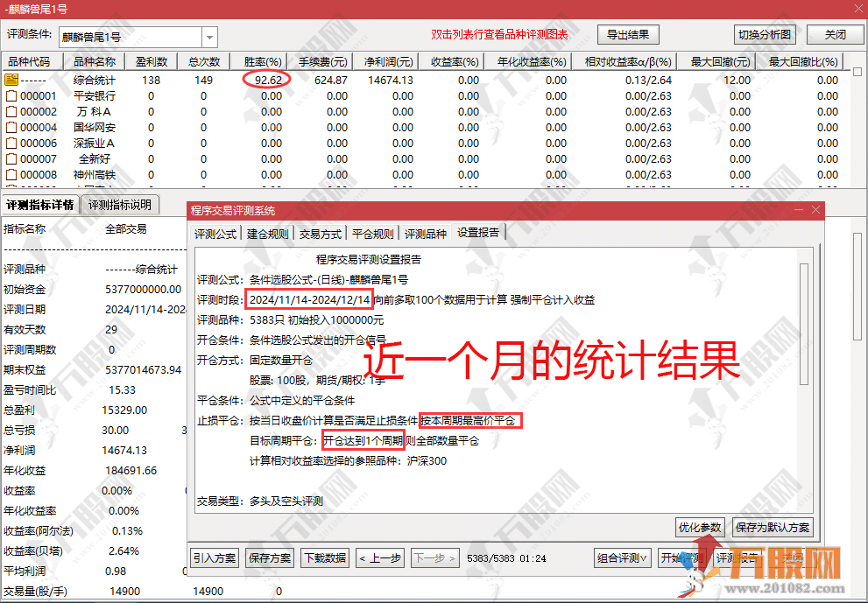Click the 000004 国华网安 row icon
The height and width of the screenshot is (603, 868).
[x=11, y=127]
